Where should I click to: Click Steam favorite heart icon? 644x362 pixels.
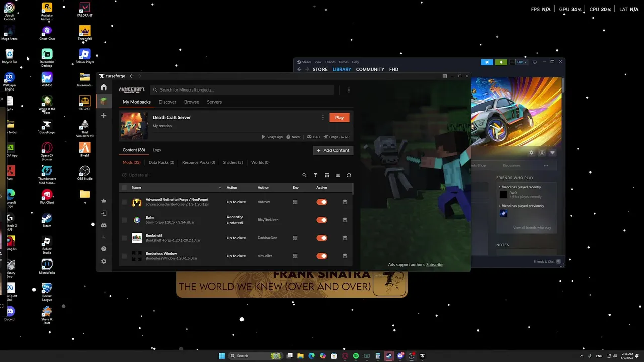point(552,153)
